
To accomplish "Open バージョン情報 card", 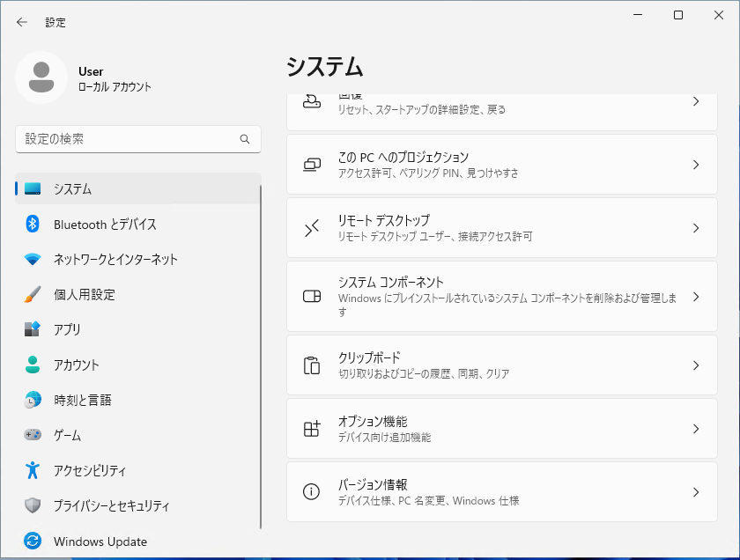I will pos(501,492).
